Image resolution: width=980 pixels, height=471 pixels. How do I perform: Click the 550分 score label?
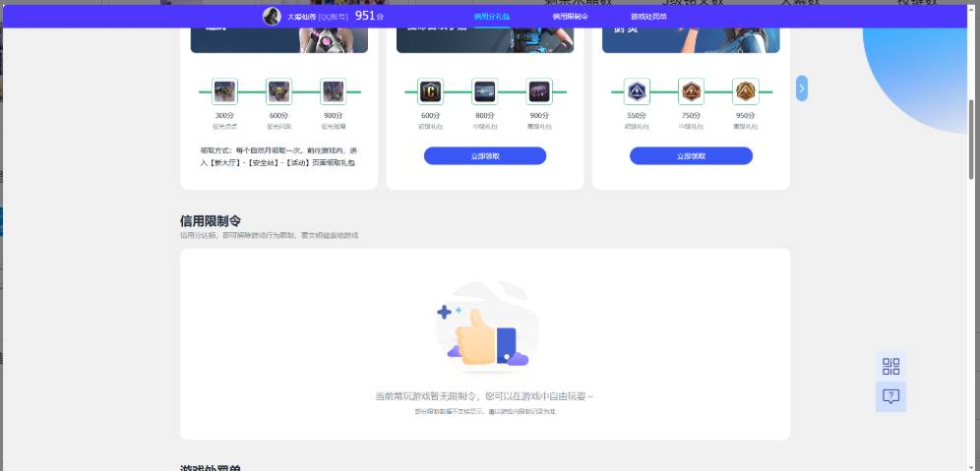click(x=637, y=116)
